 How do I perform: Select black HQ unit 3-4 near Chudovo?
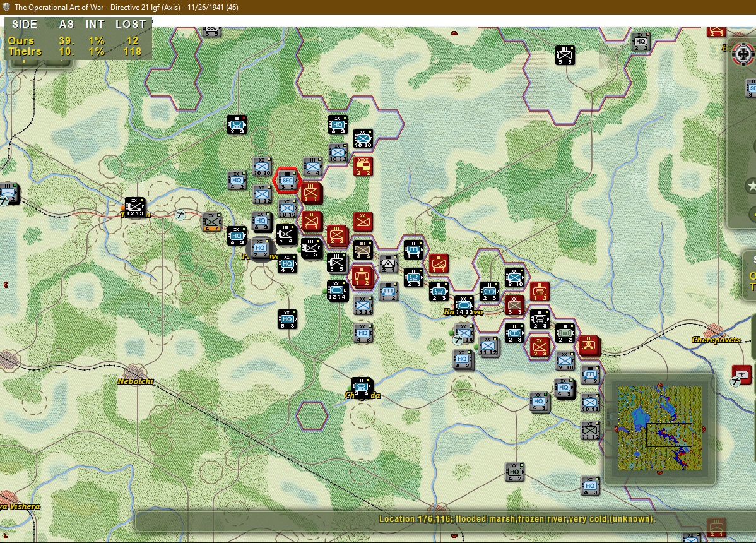(x=362, y=387)
